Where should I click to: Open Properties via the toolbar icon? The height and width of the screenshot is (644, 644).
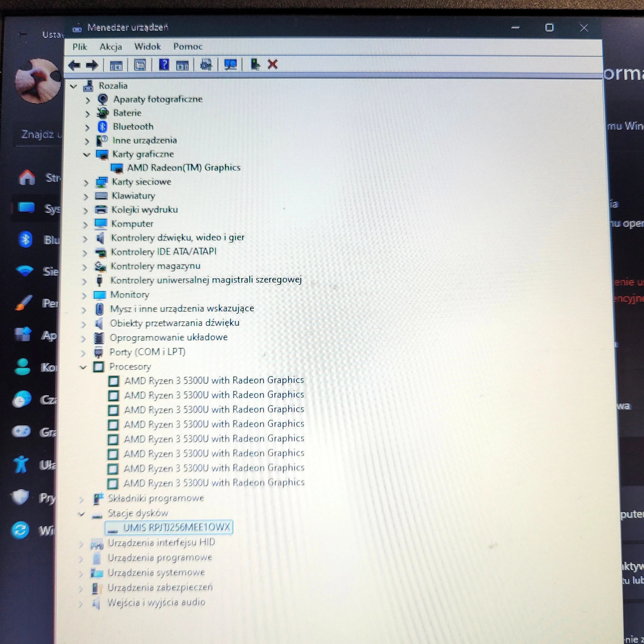[140, 65]
